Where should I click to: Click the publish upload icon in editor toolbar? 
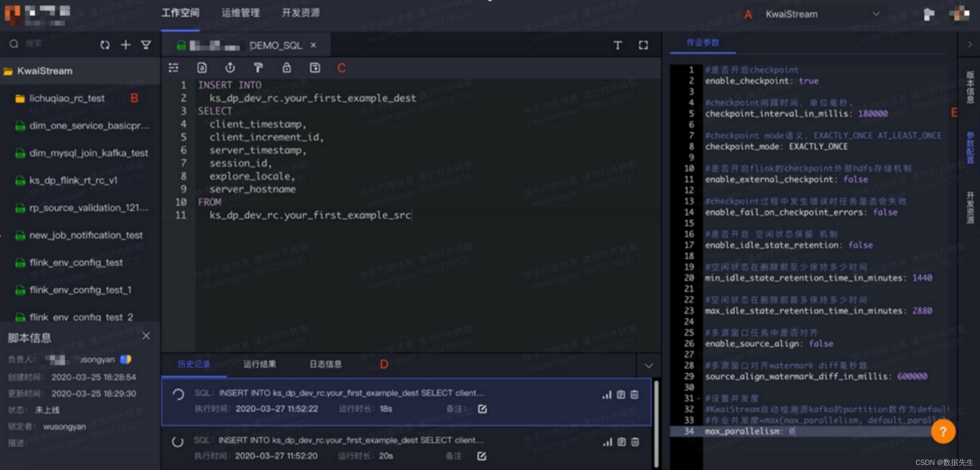[x=230, y=68]
